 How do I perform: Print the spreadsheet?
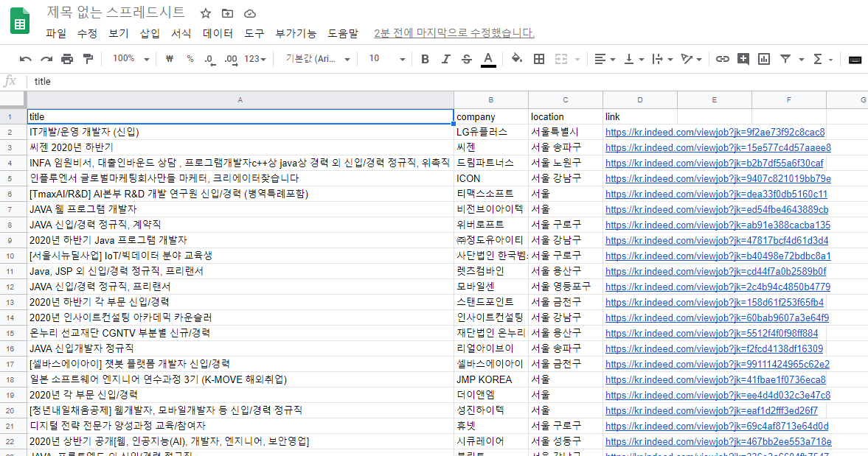pos(67,59)
